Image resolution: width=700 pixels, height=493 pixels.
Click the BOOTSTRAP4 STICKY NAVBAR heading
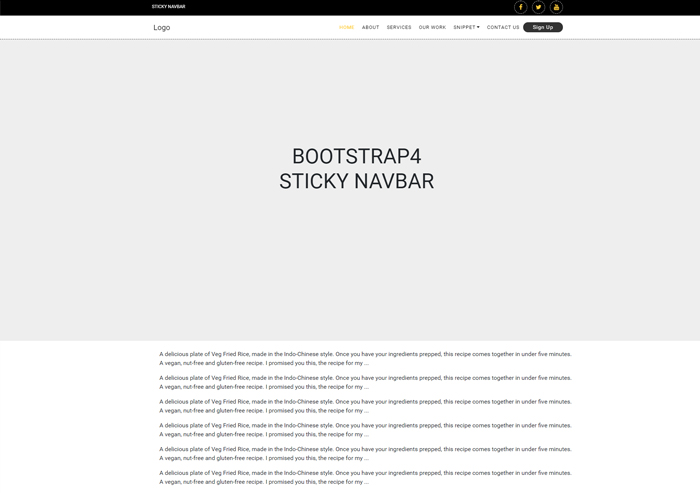click(x=357, y=169)
